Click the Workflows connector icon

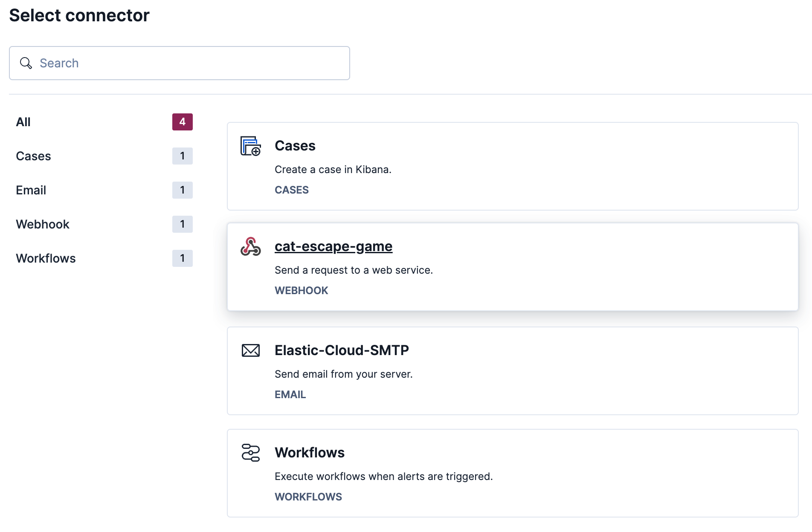point(250,453)
